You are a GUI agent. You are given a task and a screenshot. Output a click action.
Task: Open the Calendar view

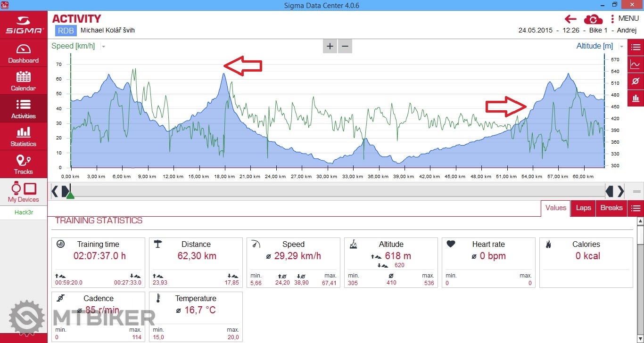[23, 81]
